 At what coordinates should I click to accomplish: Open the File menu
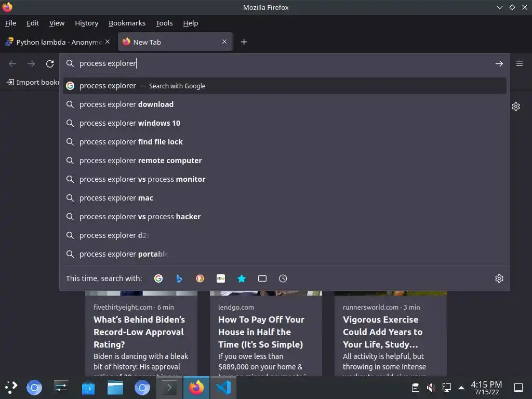coord(10,23)
